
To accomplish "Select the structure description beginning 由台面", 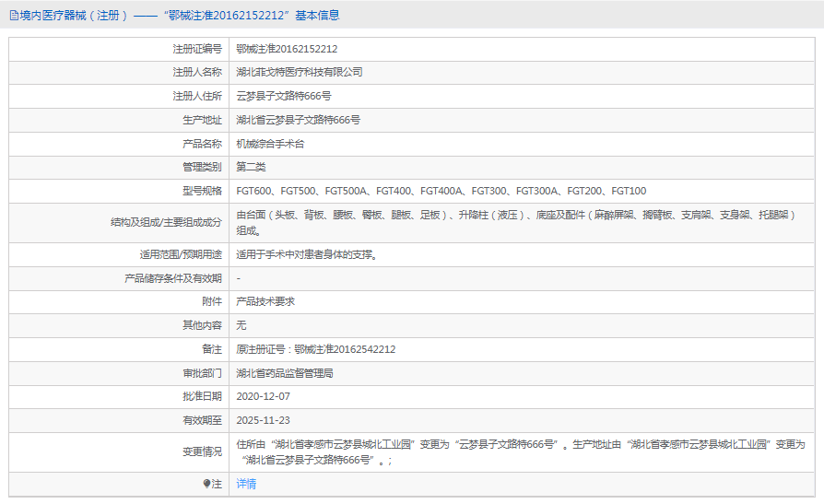I will pyautogui.click(x=516, y=223).
